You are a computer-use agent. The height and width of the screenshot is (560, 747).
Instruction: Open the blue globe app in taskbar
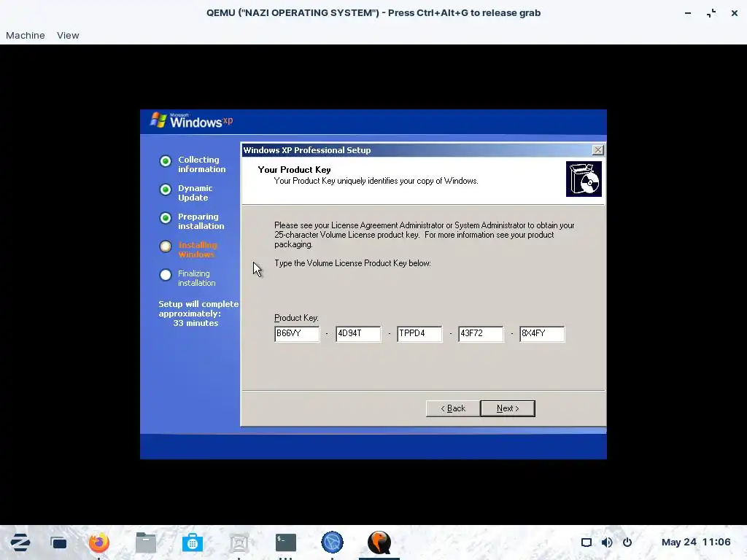(332, 542)
